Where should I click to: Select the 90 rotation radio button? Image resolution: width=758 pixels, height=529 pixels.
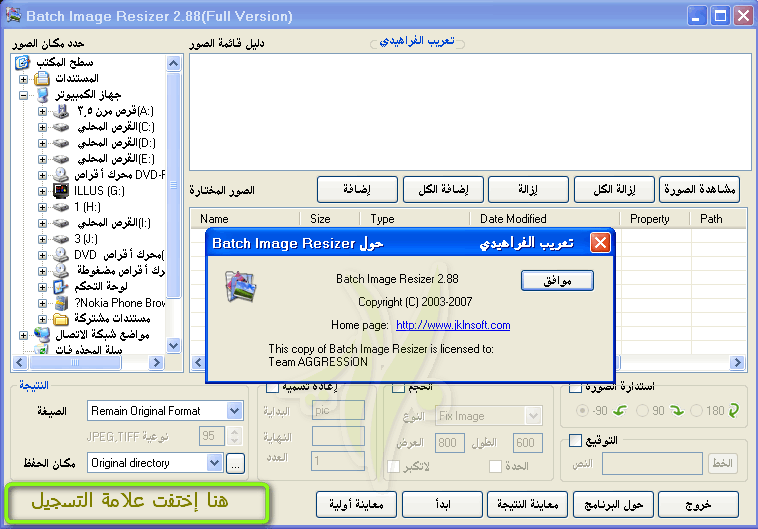tap(642, 411)
